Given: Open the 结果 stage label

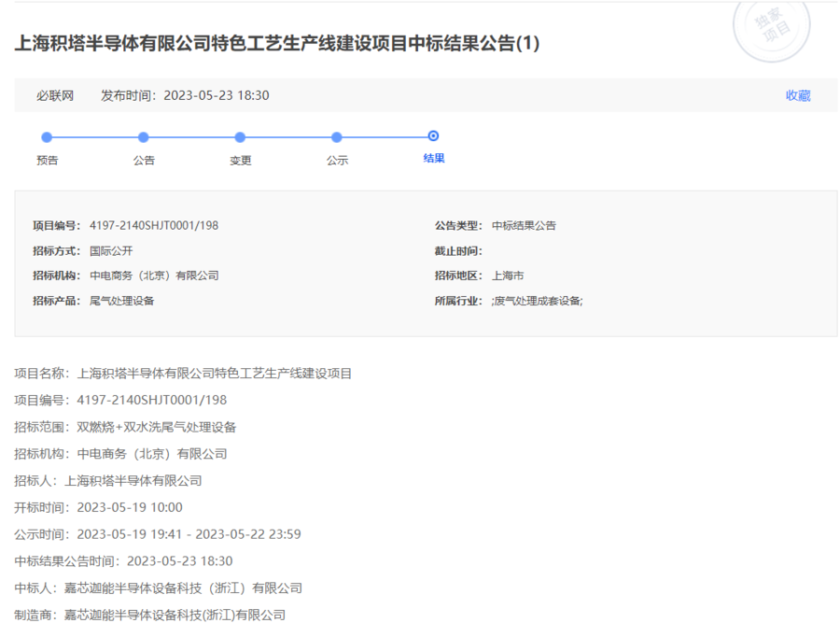Looking at the screenshot, I should coord(434,158).
